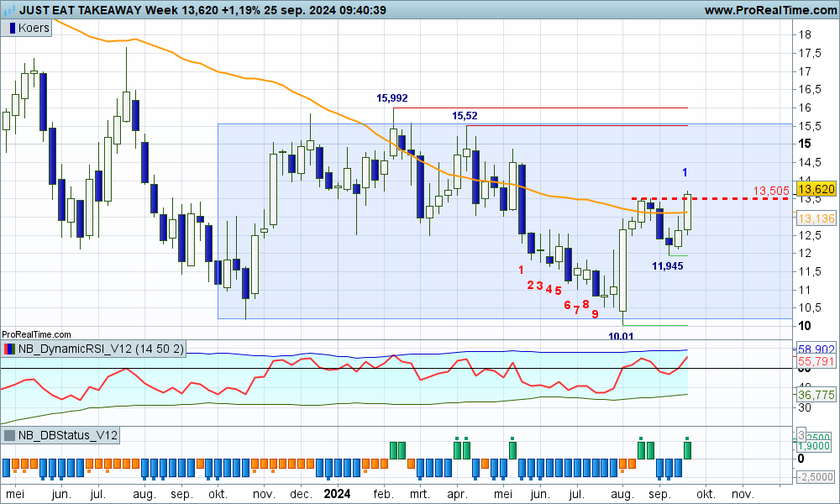Click the red 55,791 RSI value tag

coord(816,360)
